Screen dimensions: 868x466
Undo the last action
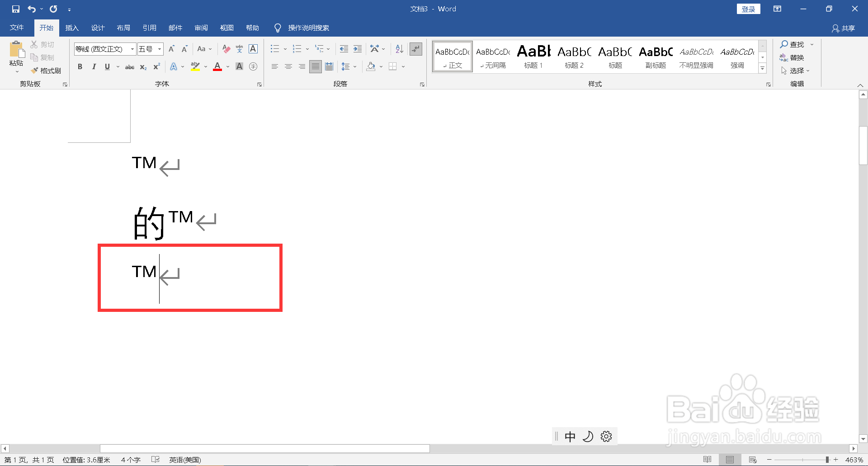click(x=32, y=9)
